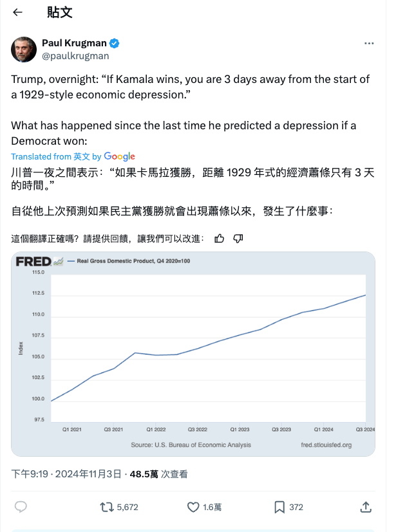The image size is (396, 532).
Task: Repost the tweet using the retweet icon
Action: click(x=107, y=507)
